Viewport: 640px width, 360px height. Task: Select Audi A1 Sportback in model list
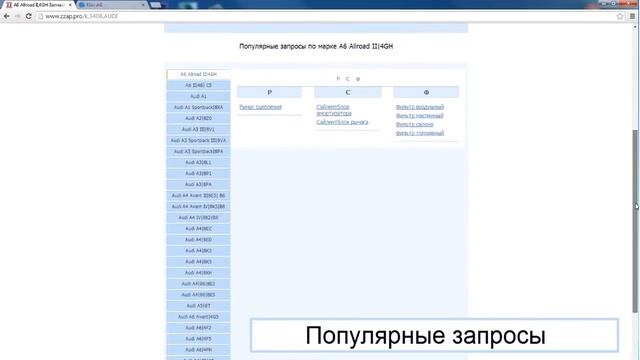point(198,107)
